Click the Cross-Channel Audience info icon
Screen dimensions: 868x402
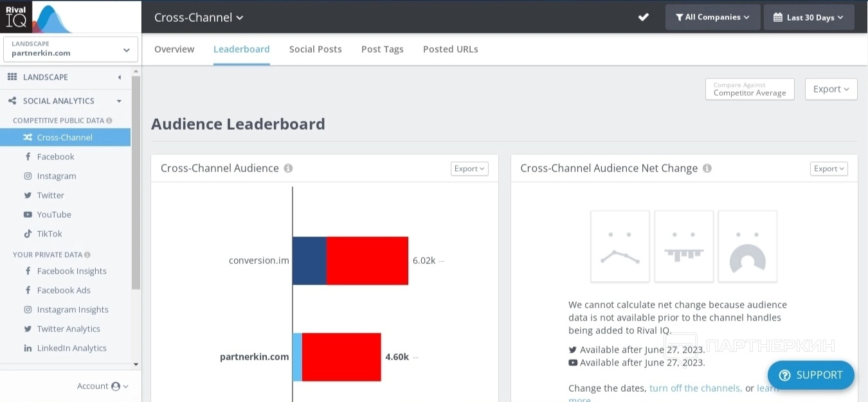click(x=288, y=168)
